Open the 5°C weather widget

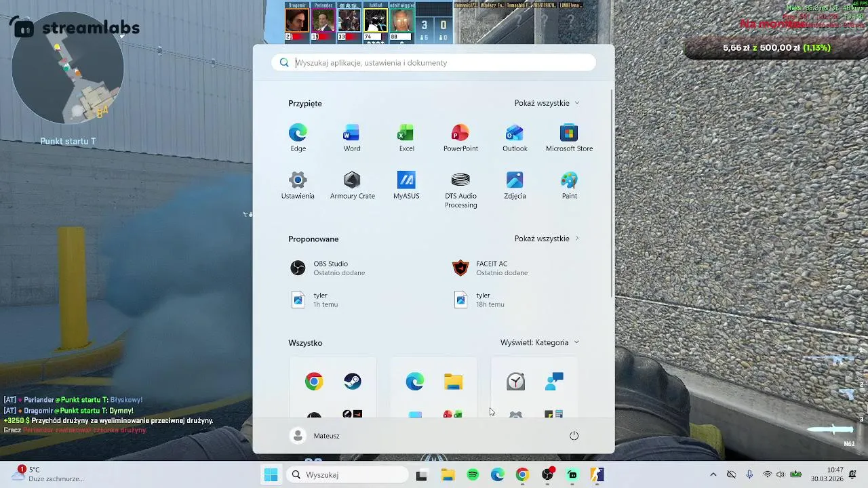click(47, 474)
